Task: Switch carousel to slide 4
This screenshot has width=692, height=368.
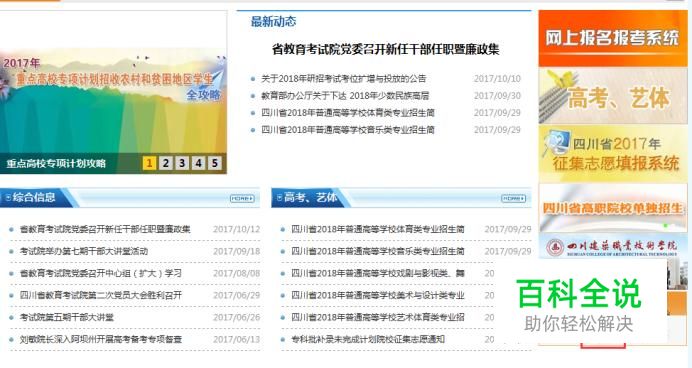Action: point(198,163)
